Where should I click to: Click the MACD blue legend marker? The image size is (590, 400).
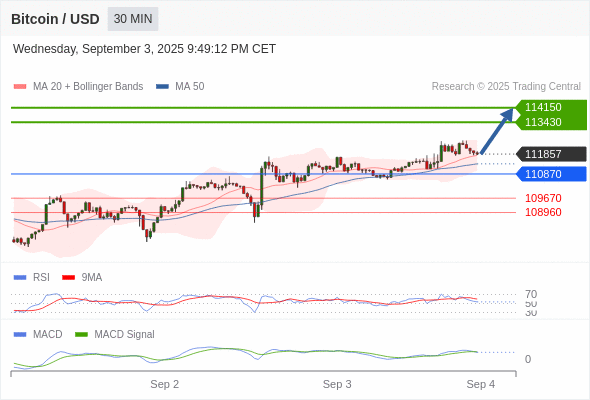[x=20, y=335]
